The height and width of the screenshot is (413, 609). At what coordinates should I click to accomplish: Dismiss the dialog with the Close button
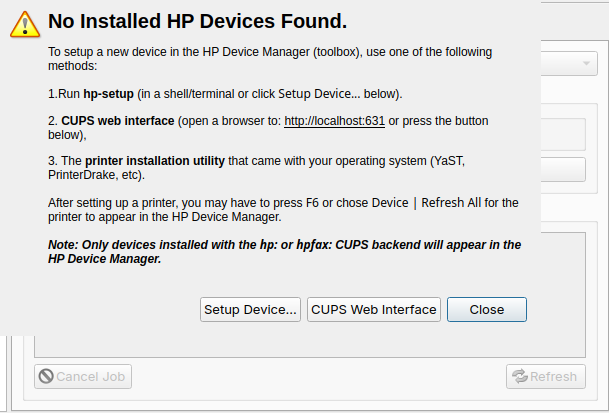tap(486, 310)
